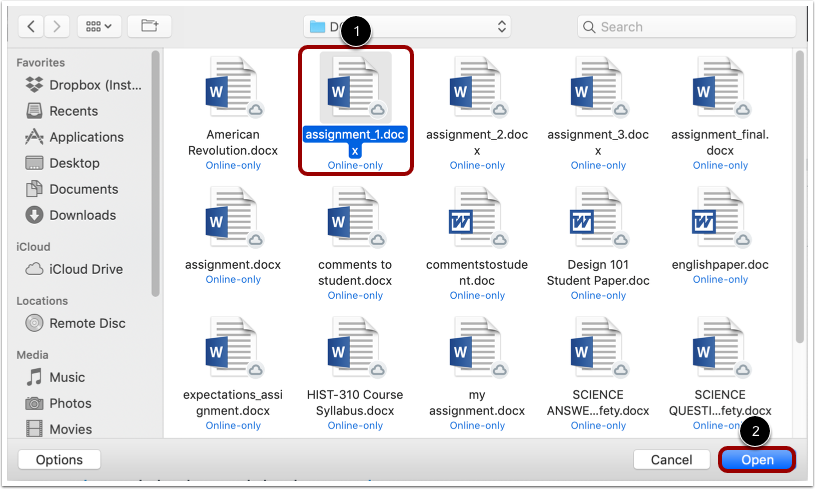Click the Open button
Viewport: 815px width, 489px height.
click(x=757, y=460)
